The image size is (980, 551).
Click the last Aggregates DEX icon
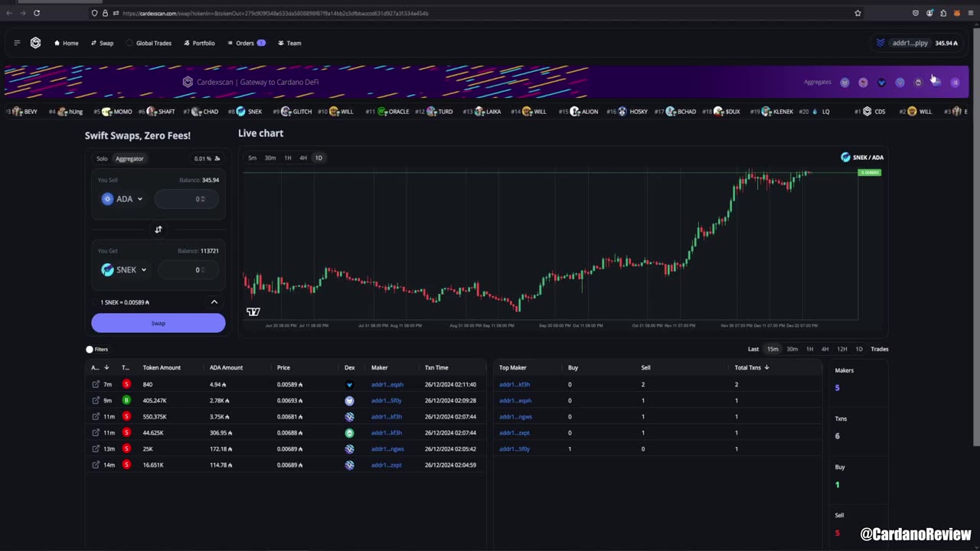[x=955, y=82]
